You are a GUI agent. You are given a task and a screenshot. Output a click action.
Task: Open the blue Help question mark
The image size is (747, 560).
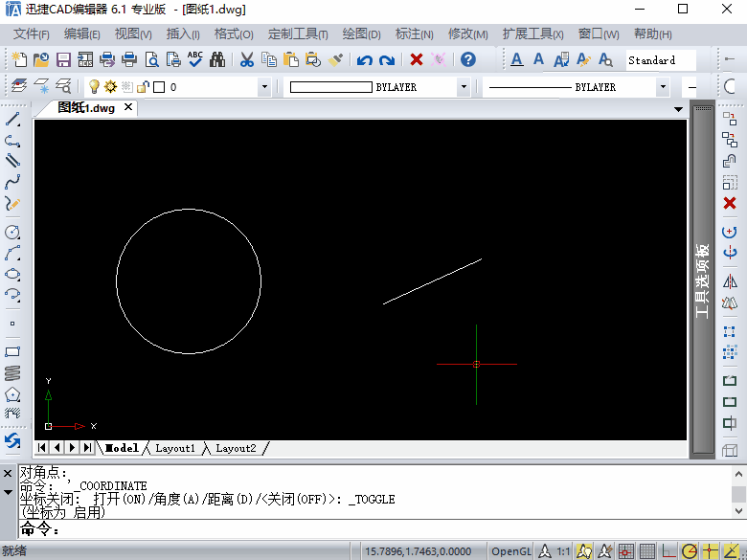(468, 59)
